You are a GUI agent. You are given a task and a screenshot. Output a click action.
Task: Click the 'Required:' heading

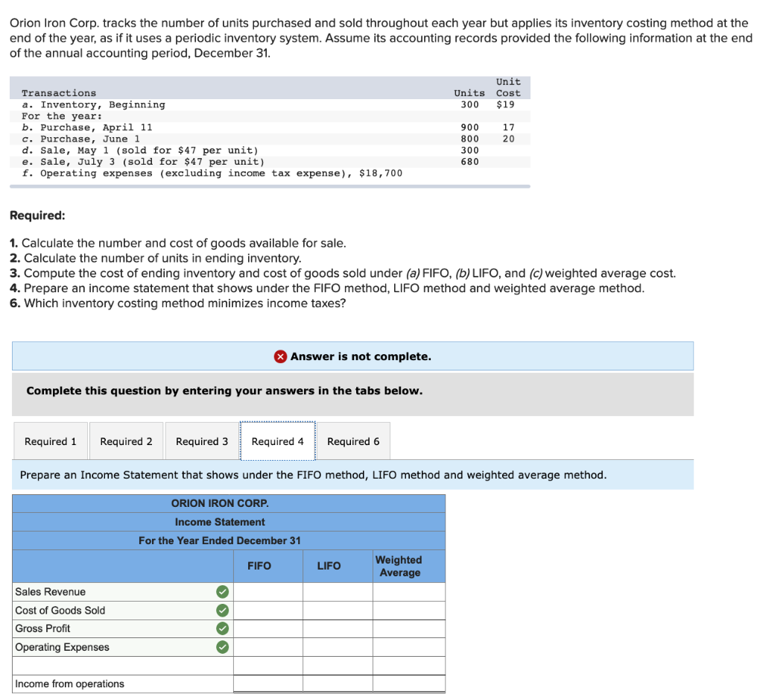[x=37, y=215]
